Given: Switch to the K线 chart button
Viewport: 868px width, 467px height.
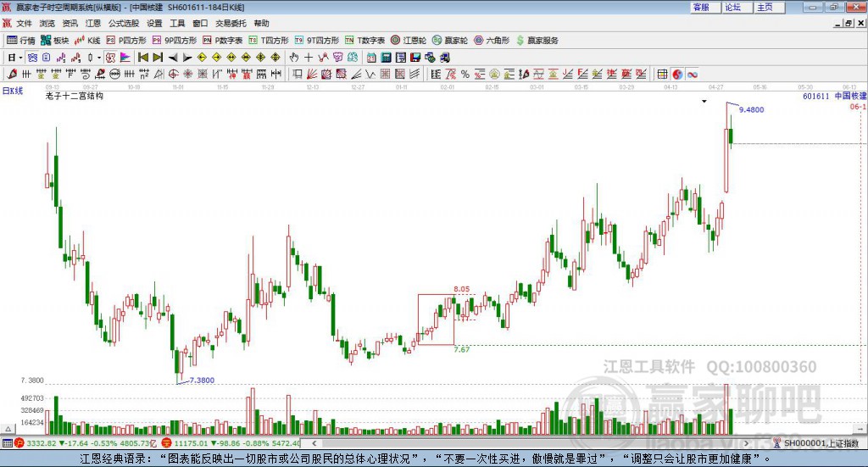Looking at the screenshot, I should tap(87, 41).
